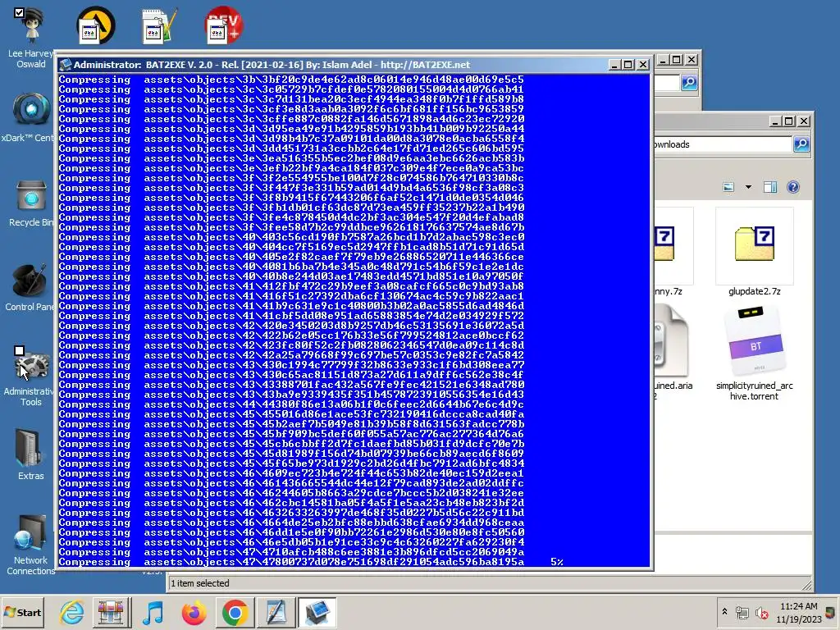
Task: Click the '1 item selected' status bar text
Action: [200, 583]
